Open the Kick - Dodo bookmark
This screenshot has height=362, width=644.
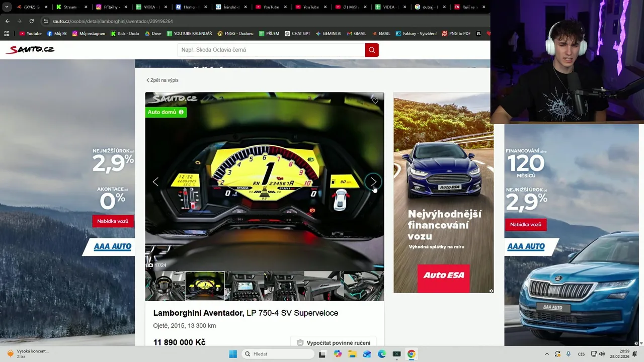click(124, 34)
